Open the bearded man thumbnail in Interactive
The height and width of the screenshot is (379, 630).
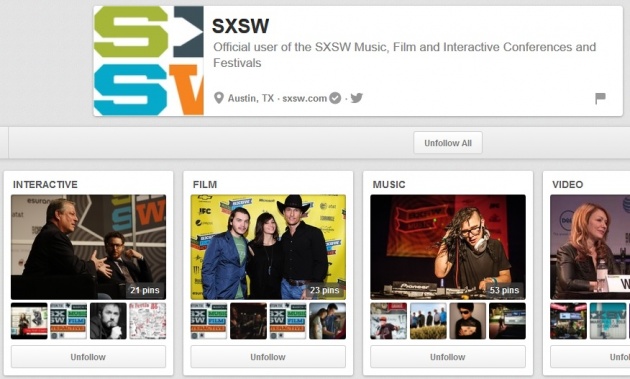click(108, 321)
